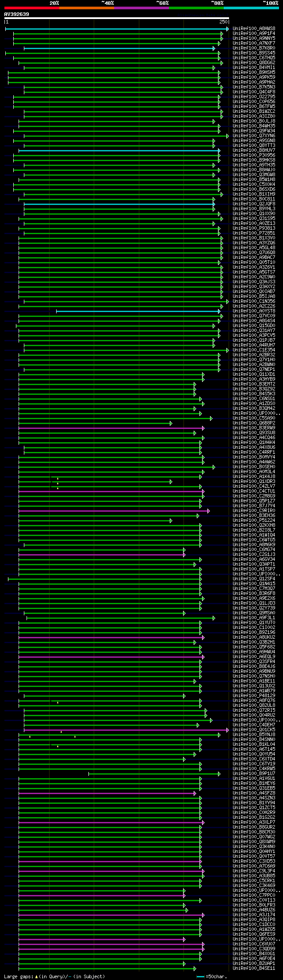Select the UniRef100_Q1XDR3 label
283x980 pixels.
tap(254, 482)
